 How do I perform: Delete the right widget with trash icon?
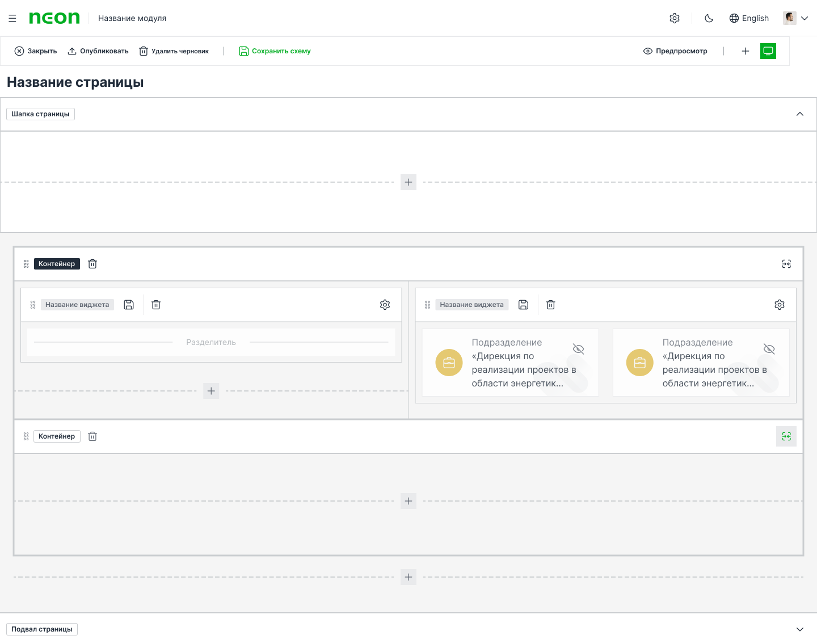(550, 305)
